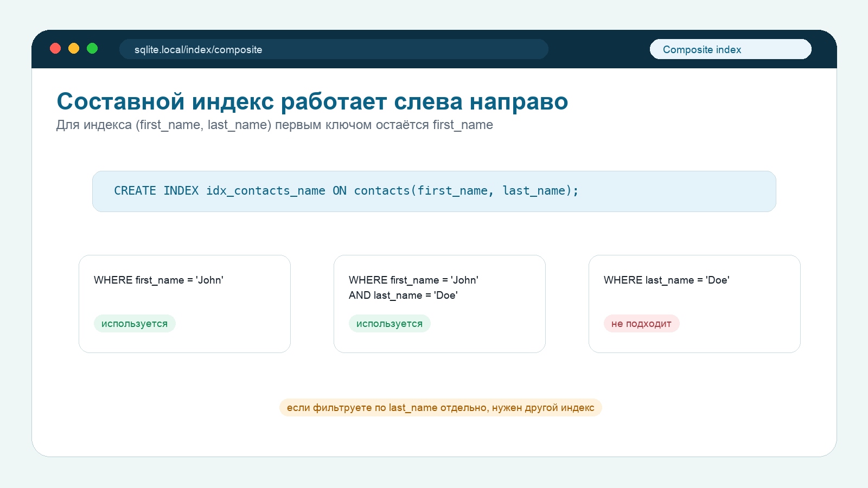The image size is (868, 488).
Task: Click the "WHERE first_name = 'John'" line in middle card
Action: pos(413,280)
